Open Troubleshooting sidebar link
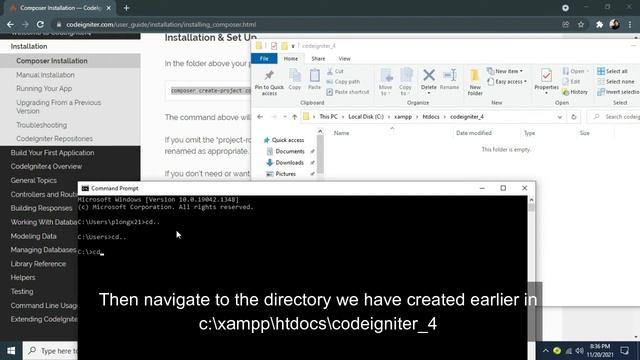The image size is (640, 360). (42, 125)
